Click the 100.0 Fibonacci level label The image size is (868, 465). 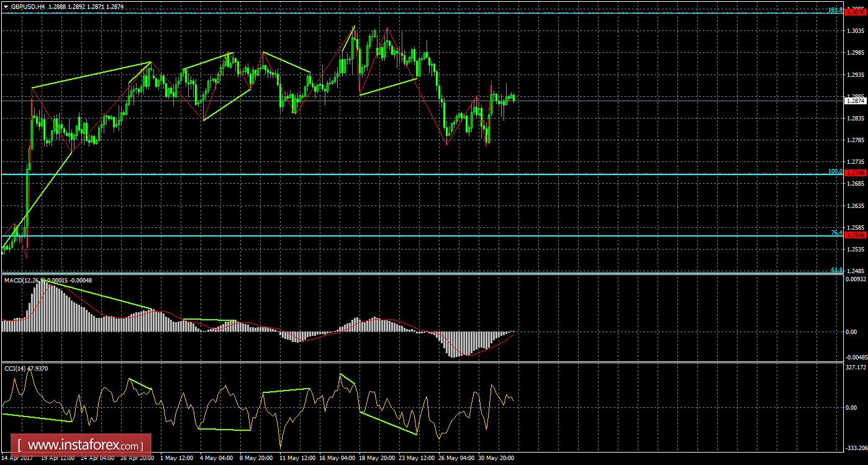click(836, 171)
